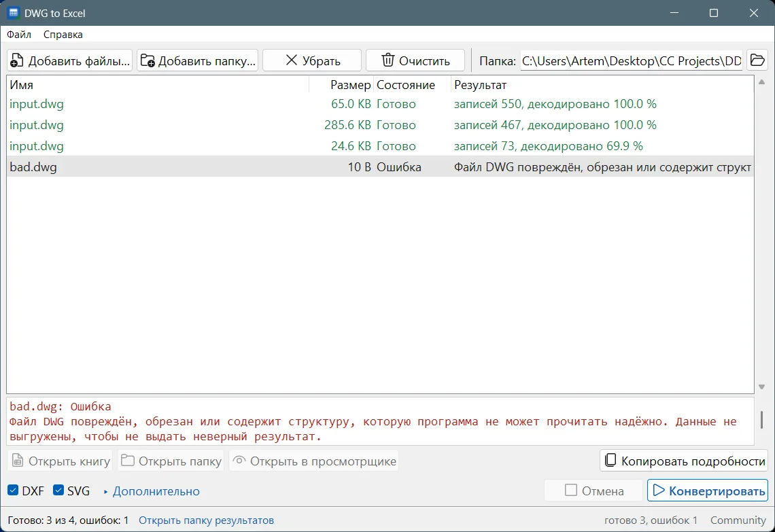Image resolution: width=775 pixels, height=532 pixels.
Task: Expand the Дополнительно options
Action: click(x=152, y=491)
